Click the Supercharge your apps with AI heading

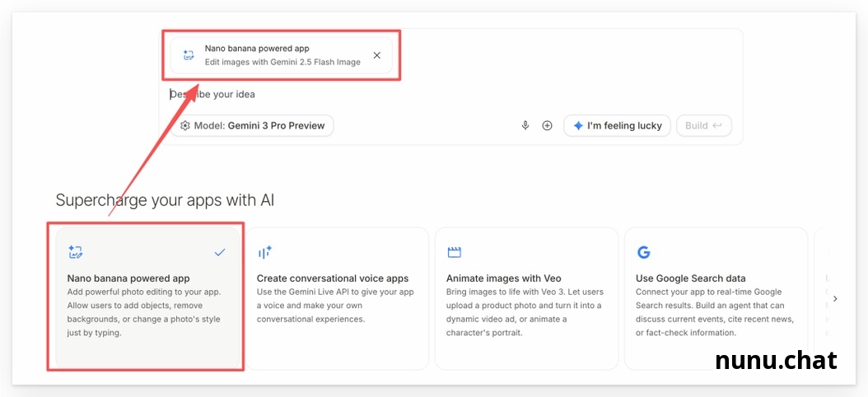[165, 200]
